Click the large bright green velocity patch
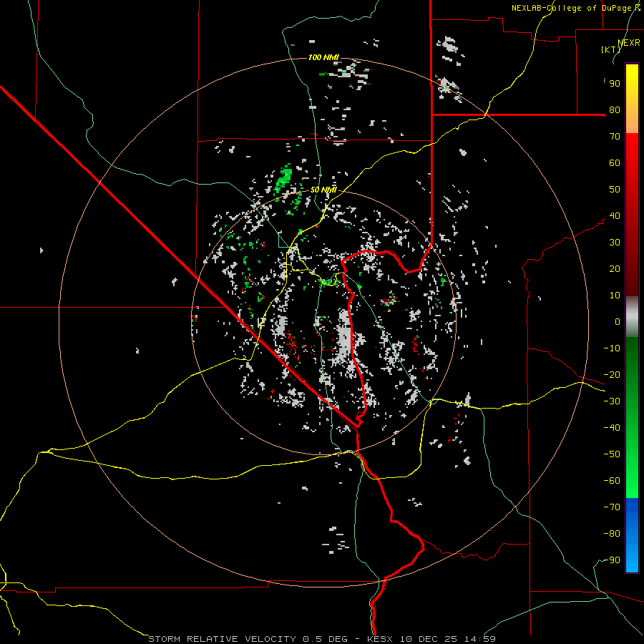This screenshot has height=644, width=644. coord(284,179)
